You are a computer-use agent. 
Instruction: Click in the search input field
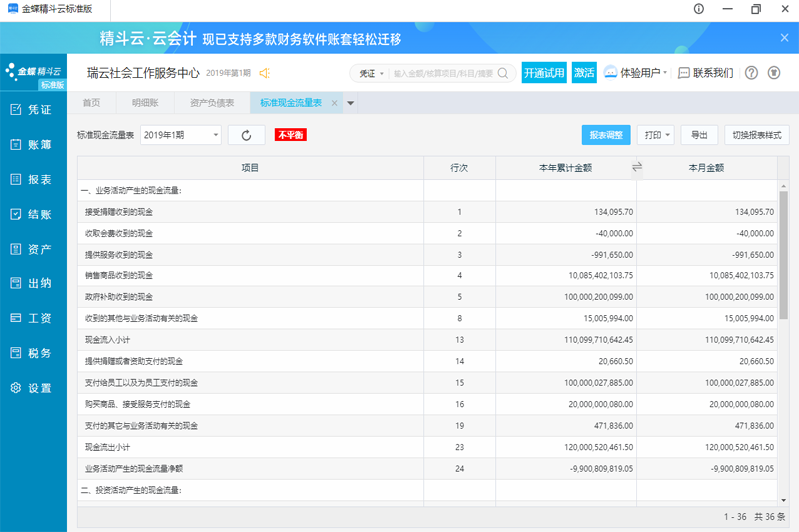pos(442,73)
